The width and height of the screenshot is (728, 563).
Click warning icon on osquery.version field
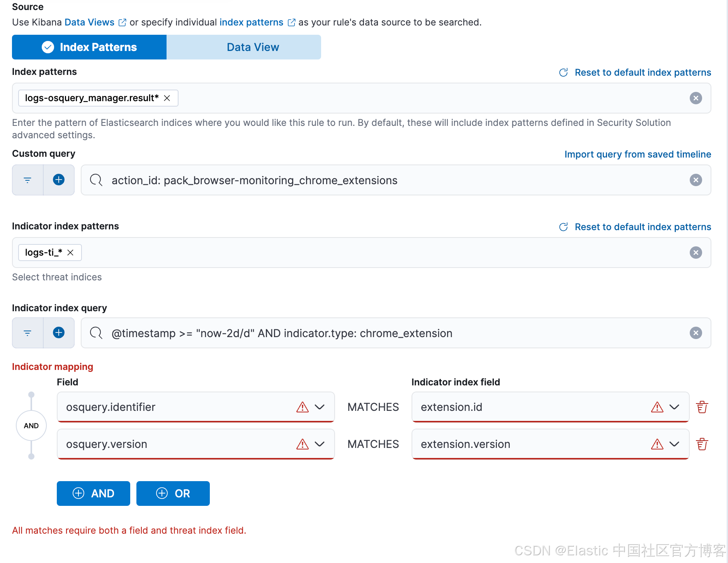coord(303,444)
